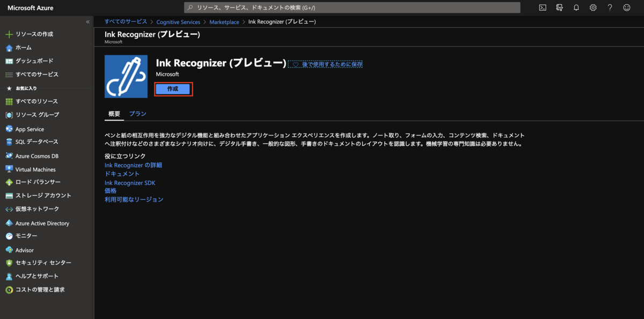The image size is (644, 319).
Task: Open the directory and subscription filter
Action: (559, 8)
